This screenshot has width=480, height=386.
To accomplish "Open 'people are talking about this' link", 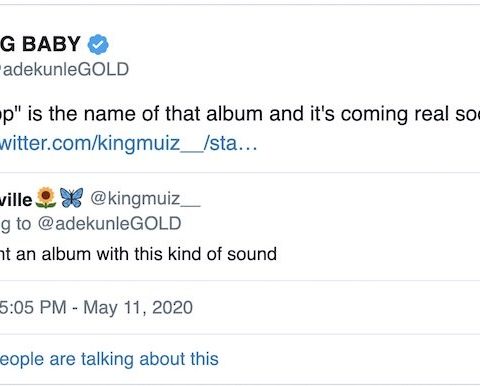I will (x=109, y=359).
